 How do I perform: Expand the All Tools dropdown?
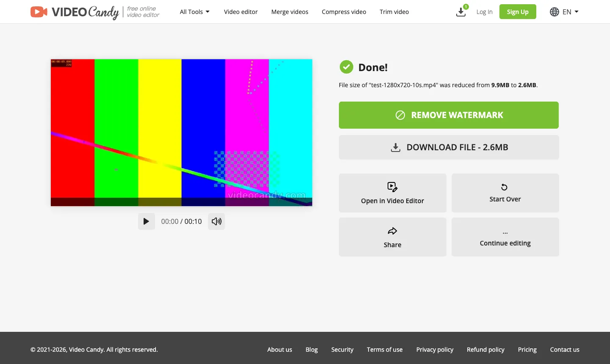(x=194, y=12)
